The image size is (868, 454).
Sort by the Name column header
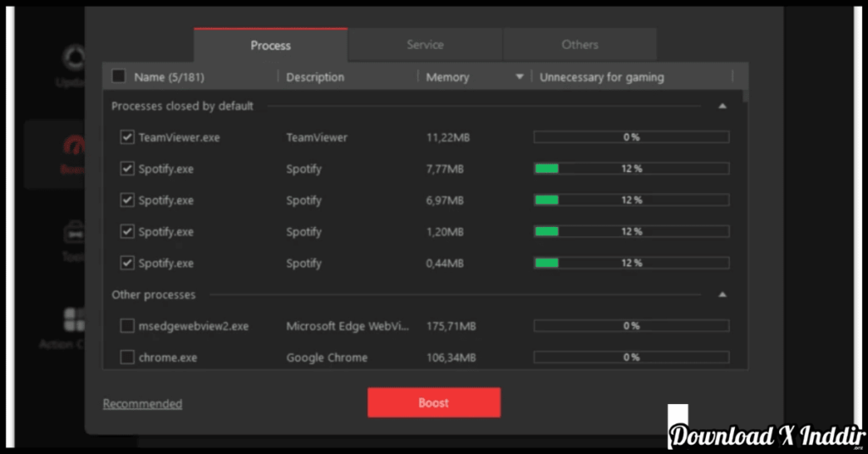169,77
